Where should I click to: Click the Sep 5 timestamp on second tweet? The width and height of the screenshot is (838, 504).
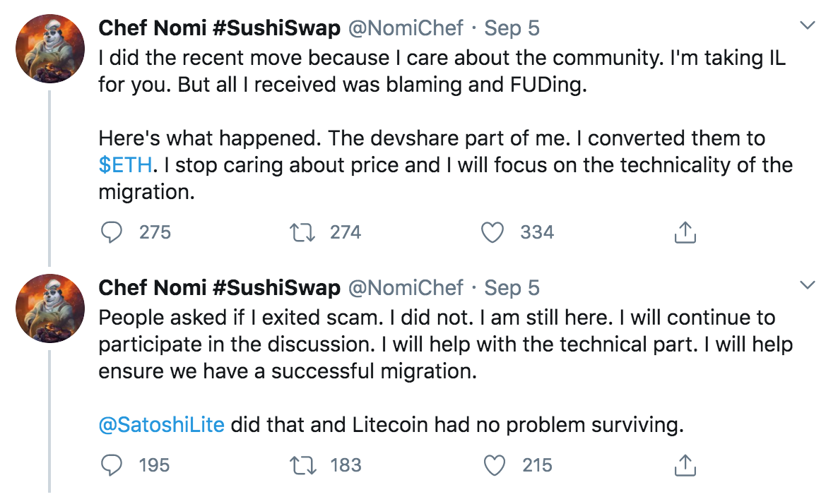512,287
